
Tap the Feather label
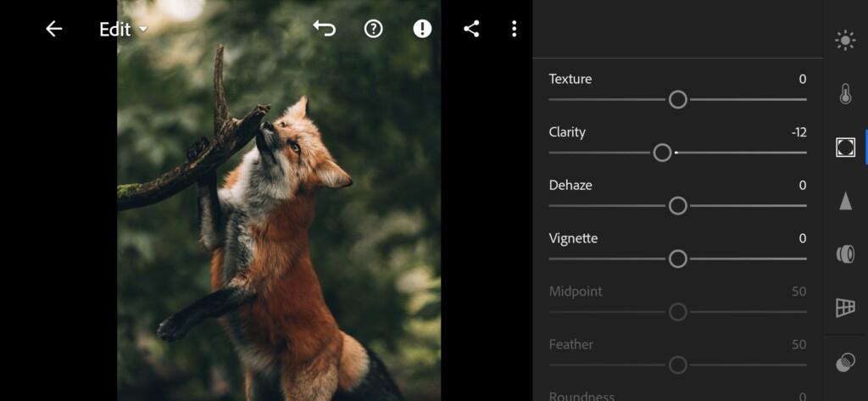[570, 344]
